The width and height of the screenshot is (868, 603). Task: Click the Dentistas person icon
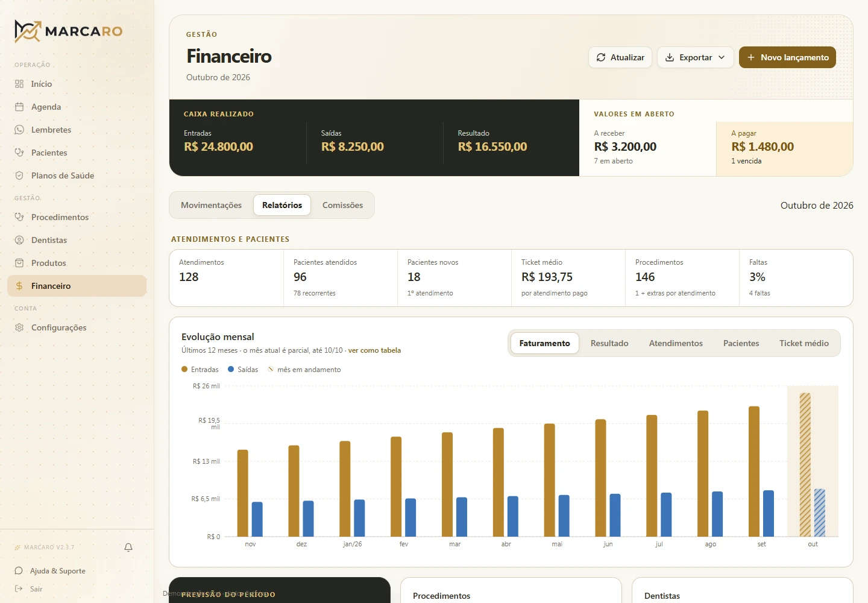coord(19,240)
